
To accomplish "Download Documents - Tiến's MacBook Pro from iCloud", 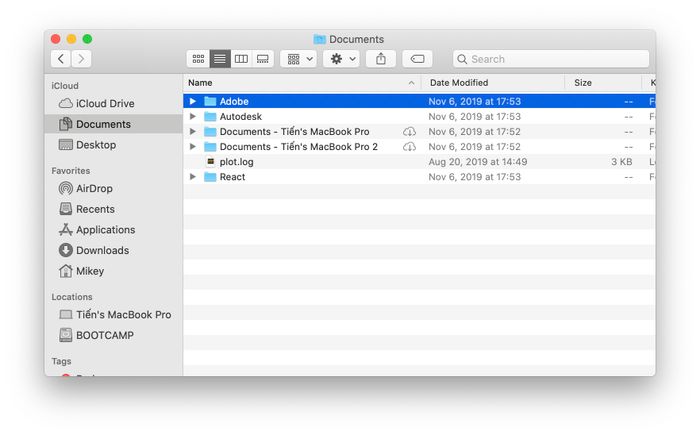I will (409, 132).
